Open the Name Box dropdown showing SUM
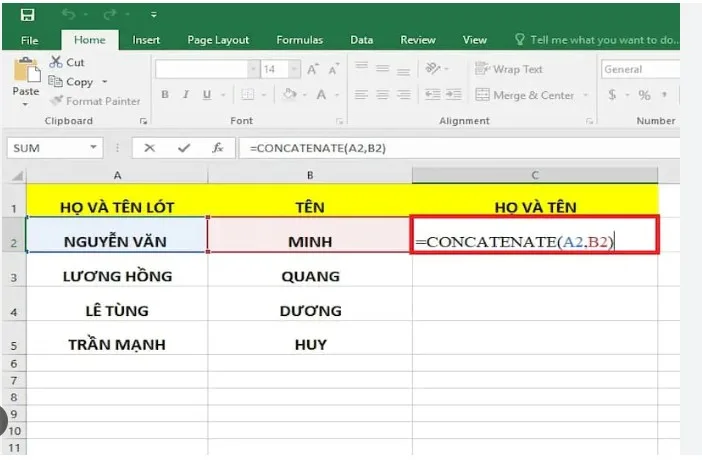 click(x=94, y=147)
